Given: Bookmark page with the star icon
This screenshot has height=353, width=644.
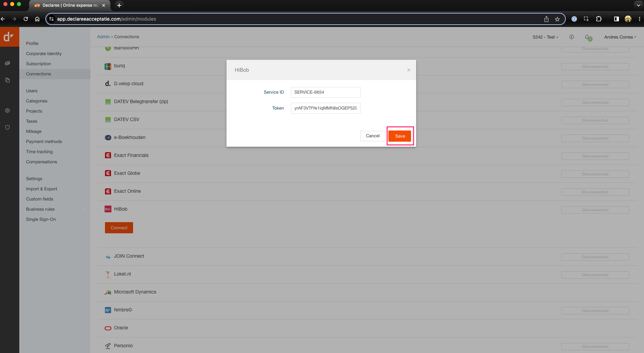Looking at the screenshot, I should coord(557,19).
